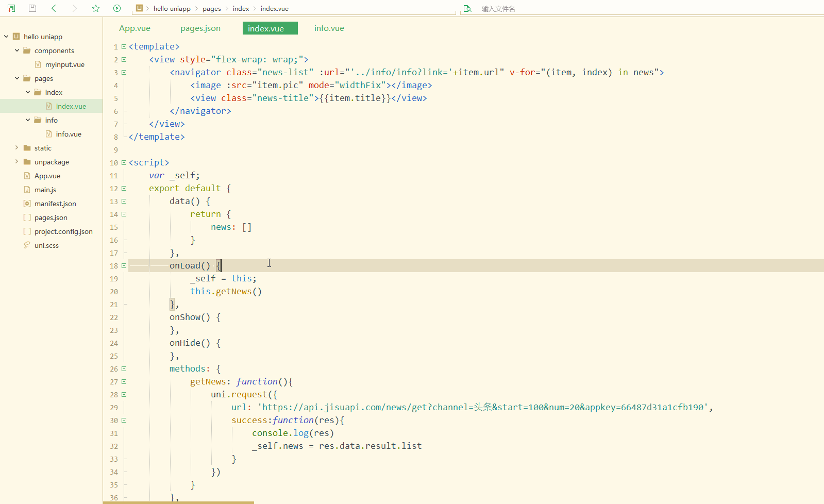Click 'news-title' class value on line 5
Image resolution: width=824 pixels, height=504 pixels.
tap(285, 98)
